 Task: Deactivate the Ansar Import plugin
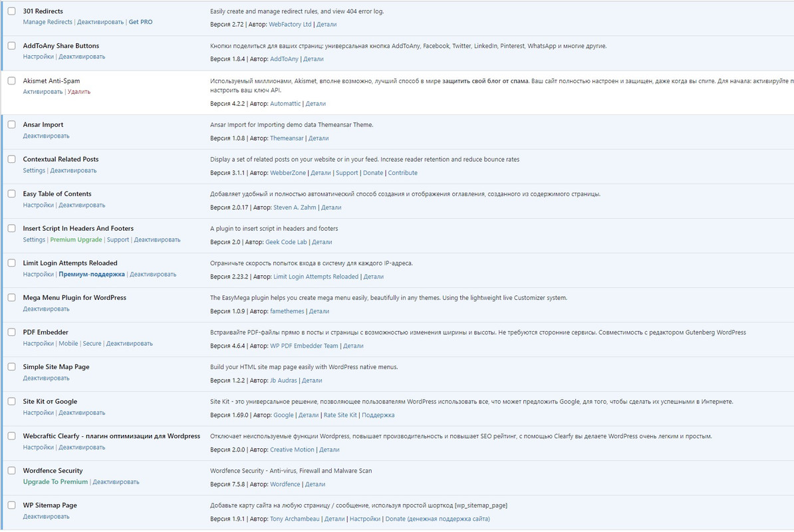(x=46, y=136)
